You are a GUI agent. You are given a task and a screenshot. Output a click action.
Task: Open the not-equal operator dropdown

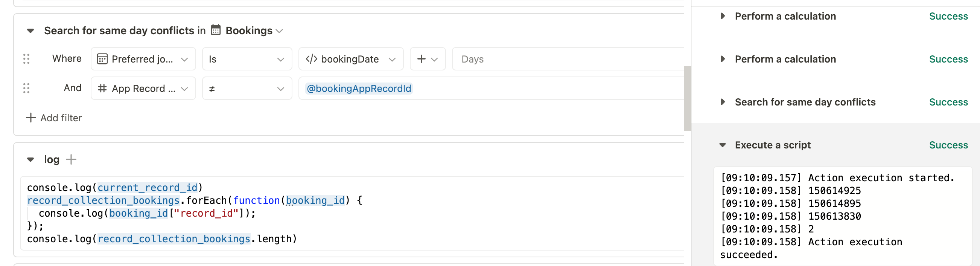click(x=247, y=89)
